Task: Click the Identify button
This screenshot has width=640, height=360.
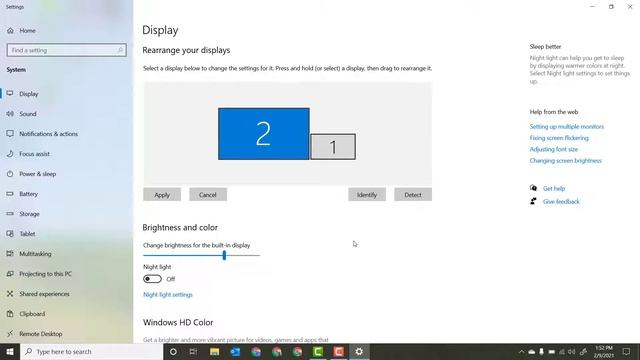Action: [x=367, y=195]
